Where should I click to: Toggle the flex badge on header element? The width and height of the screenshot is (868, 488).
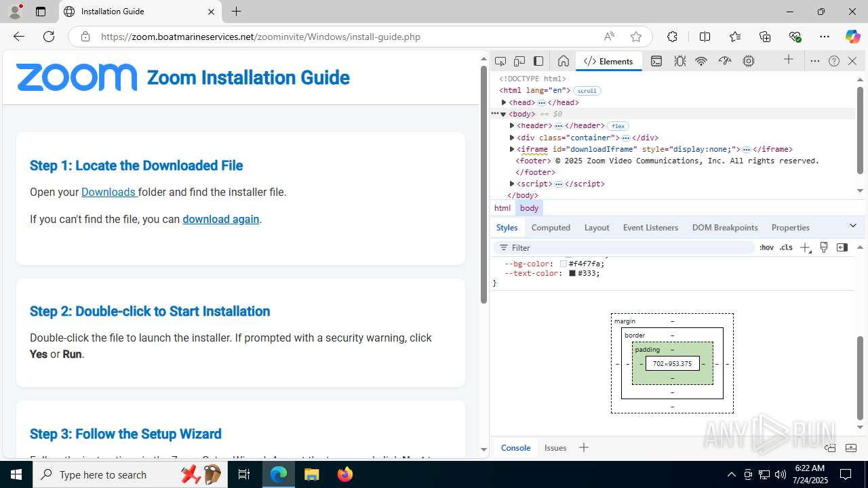(x=618, y=126)
